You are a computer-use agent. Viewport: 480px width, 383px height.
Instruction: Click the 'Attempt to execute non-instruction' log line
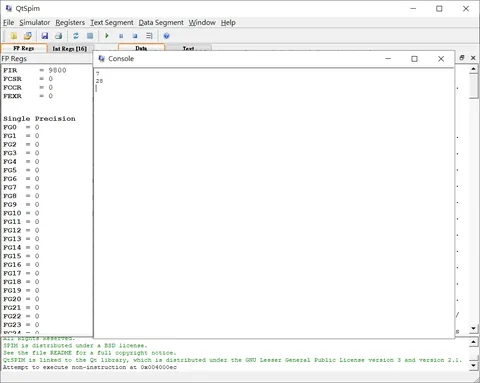click(x=90, y=367)
